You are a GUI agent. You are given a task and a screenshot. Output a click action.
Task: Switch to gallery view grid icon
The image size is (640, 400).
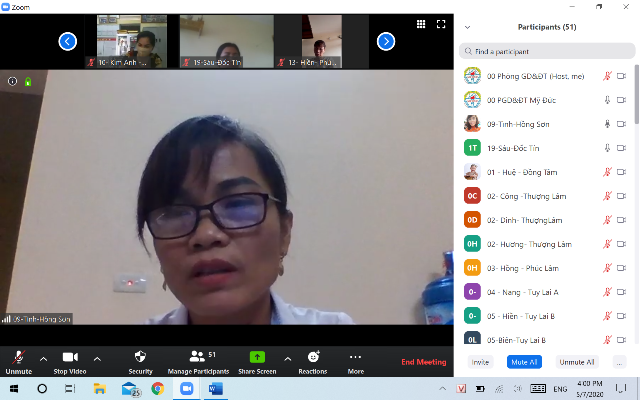tap(421, 24)
